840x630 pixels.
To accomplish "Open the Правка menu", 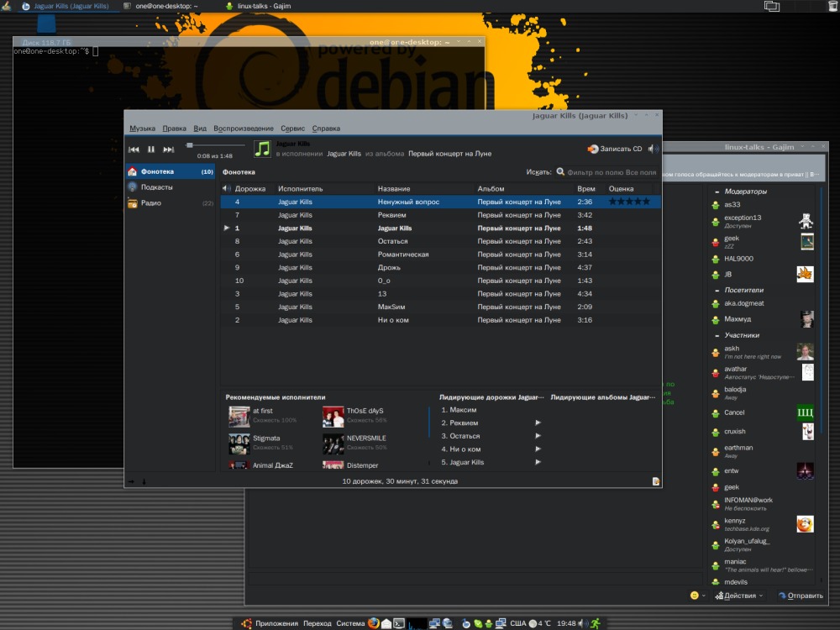I will click(x=174, y=129).
